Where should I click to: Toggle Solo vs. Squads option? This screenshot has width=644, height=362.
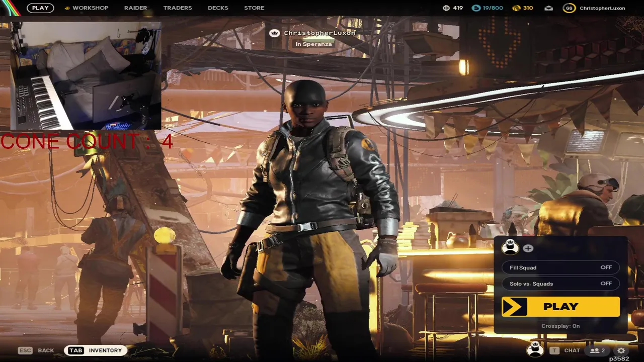coord(560,284)
